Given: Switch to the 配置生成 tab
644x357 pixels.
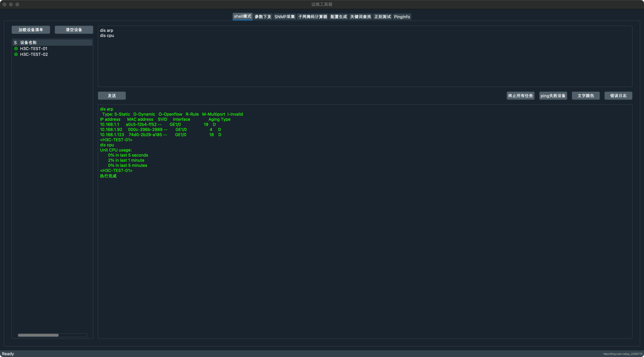Looking at the screenshot, I should 338,17.
